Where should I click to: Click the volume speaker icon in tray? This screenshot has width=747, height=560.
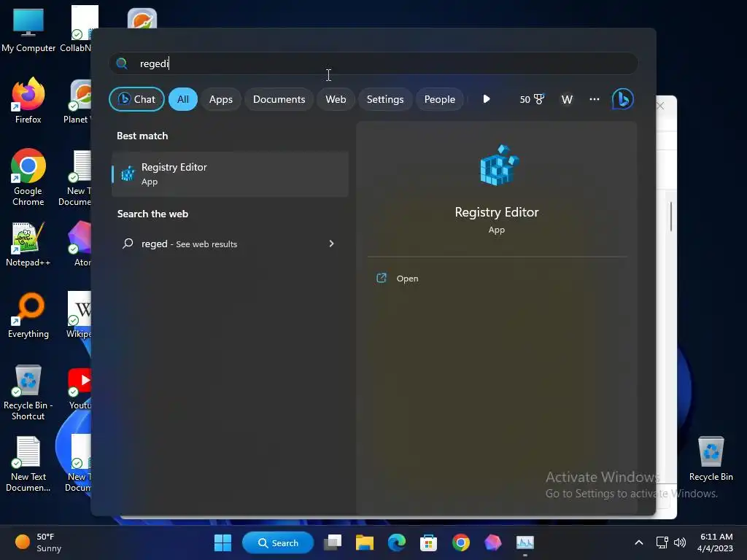[680, 542]
